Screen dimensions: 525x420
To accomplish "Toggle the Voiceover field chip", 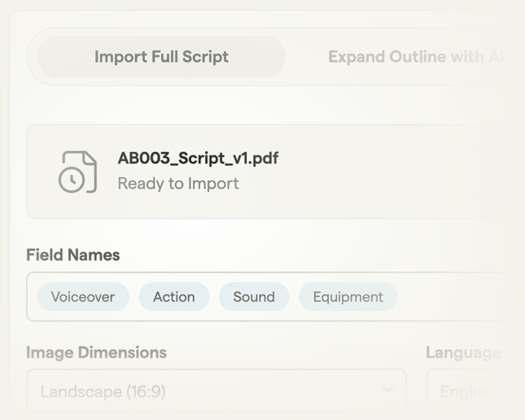I will point(83,297).
